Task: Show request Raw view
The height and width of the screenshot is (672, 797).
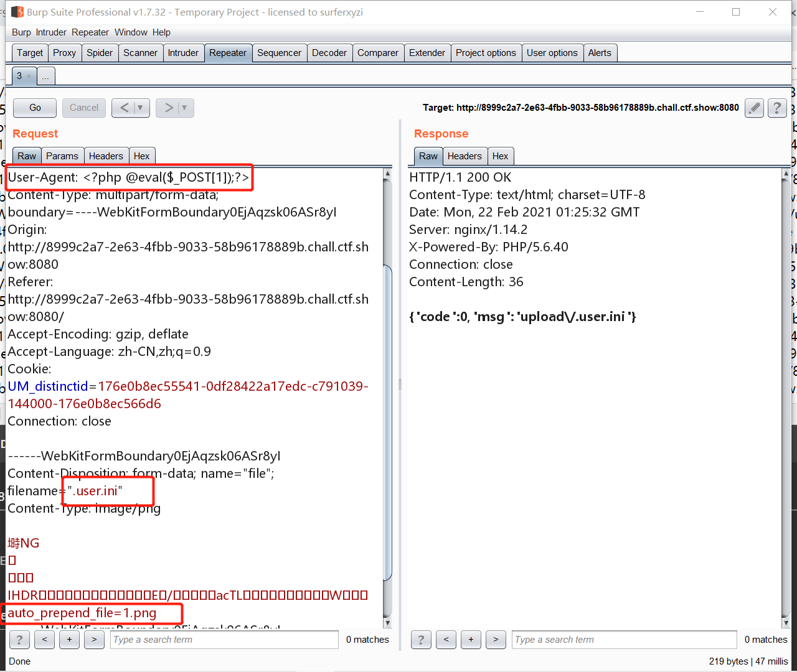Action: 27,156
